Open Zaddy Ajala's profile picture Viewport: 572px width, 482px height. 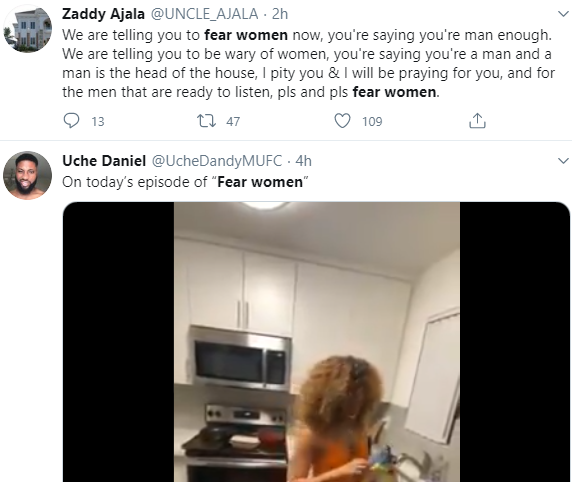pos(27,29)
